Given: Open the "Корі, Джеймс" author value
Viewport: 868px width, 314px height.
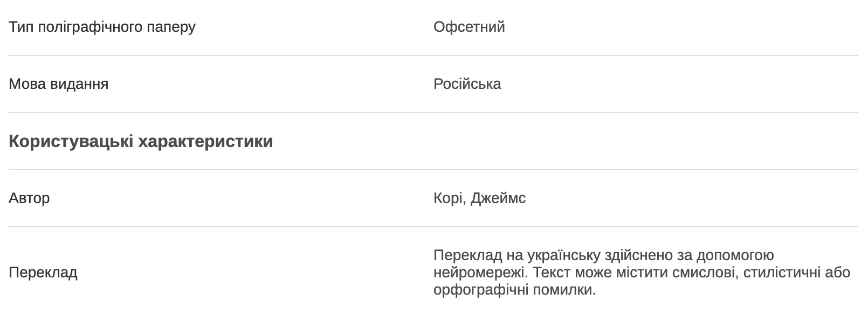Looking at the screenshot, I should point(479,198).
